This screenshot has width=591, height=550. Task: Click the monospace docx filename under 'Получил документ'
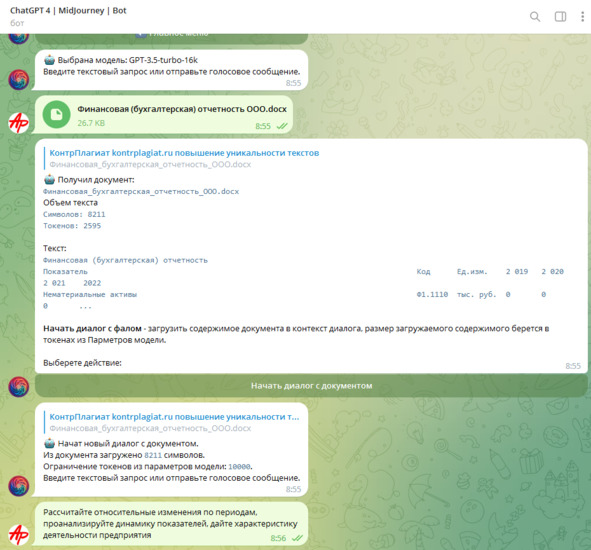click(x=141, y=192)
